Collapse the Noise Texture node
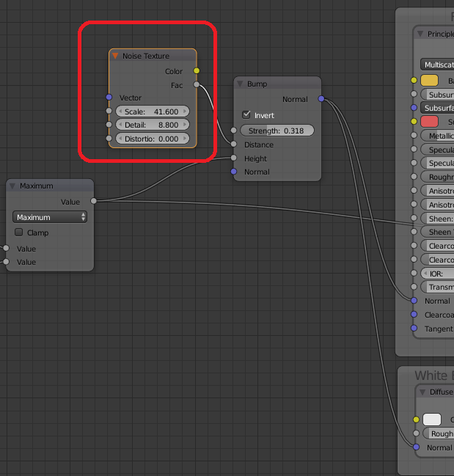This screenshot has width=454, height=476. (x=115, y=56)
